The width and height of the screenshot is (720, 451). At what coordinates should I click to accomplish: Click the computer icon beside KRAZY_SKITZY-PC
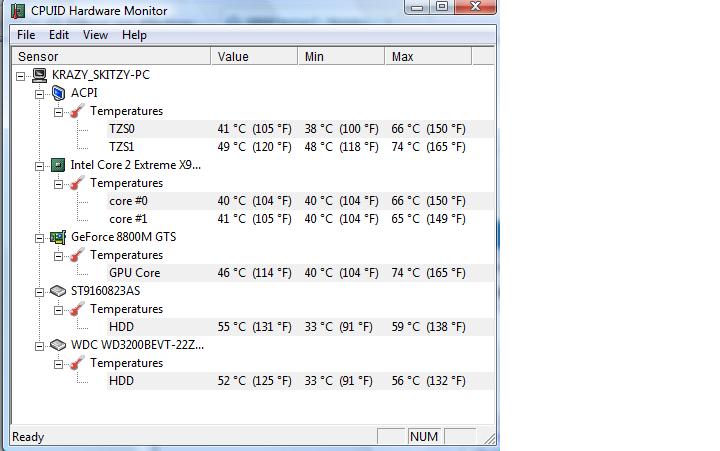tap(39, 75)
